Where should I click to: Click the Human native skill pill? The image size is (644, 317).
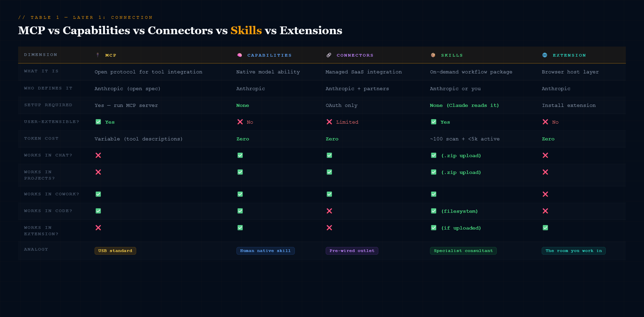click(x=265, y=251)
